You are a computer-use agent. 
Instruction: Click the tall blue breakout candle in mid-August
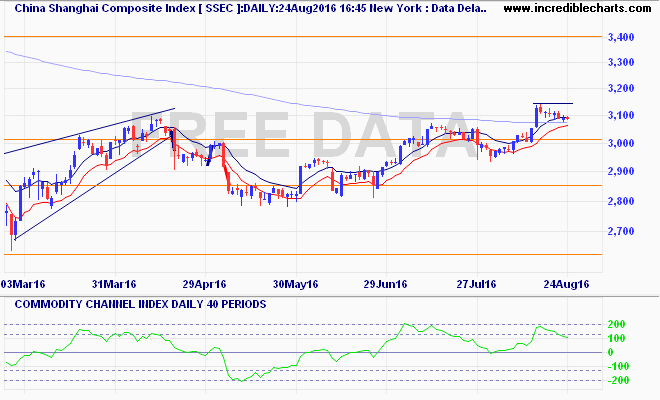click(536, 117)
